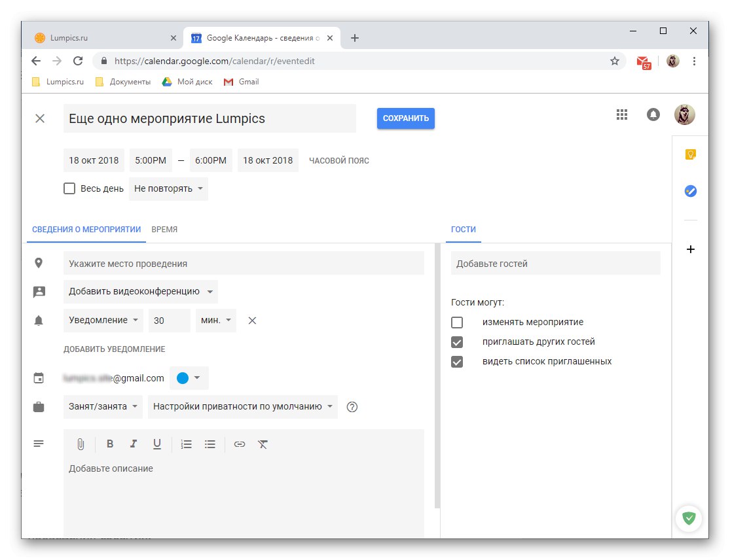The image size is (730, 560).
Task: Open Google Tasks from the right sidebar
Action: click(x=691, y=191)
